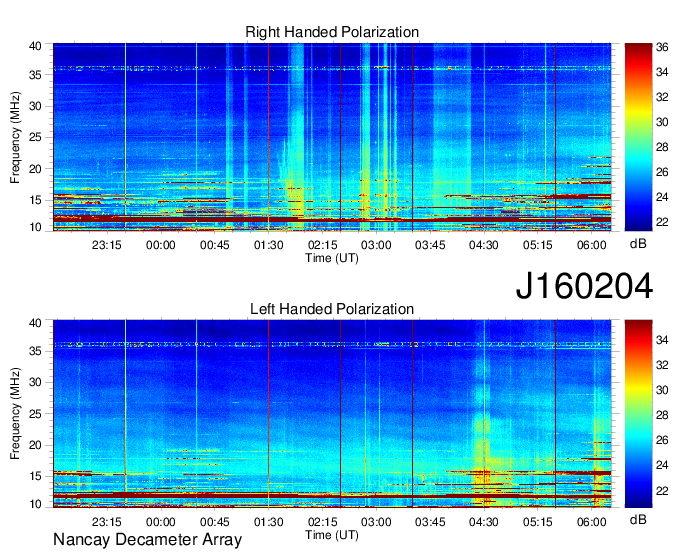Click the 28 dB value on the top colorbar
This screenshot has width=680, height=552.
point(662,147)
